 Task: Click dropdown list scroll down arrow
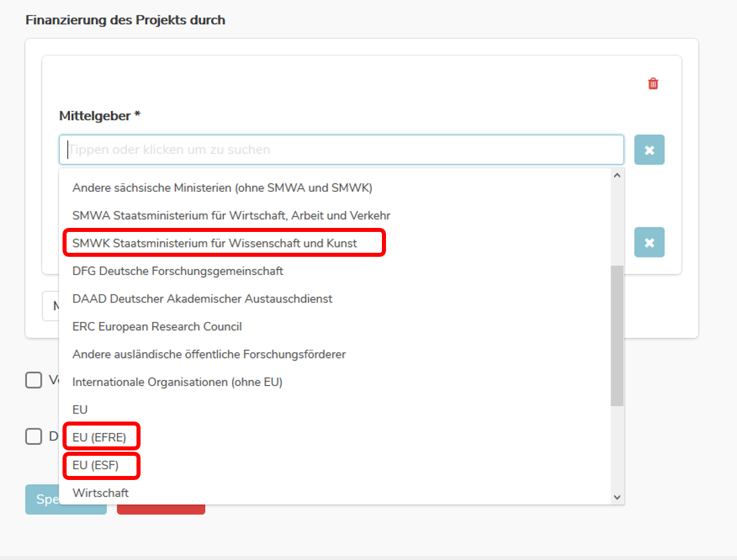[x=617, y=497]
